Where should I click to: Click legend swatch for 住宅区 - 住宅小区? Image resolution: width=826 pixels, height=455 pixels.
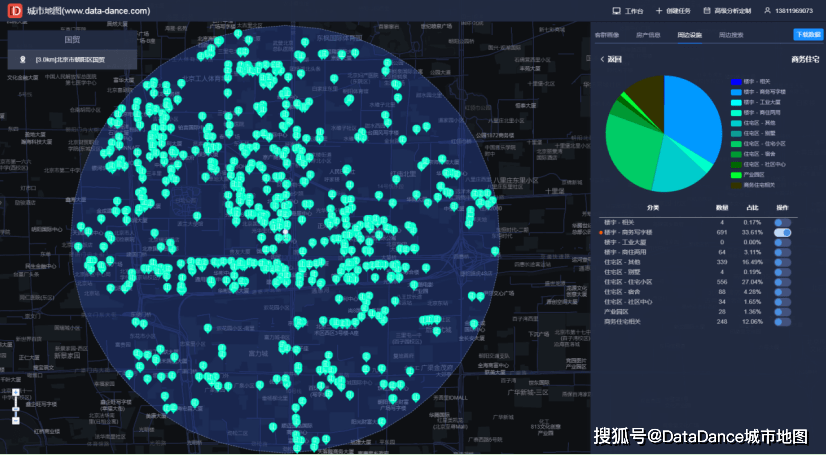(x=736, y=144)
